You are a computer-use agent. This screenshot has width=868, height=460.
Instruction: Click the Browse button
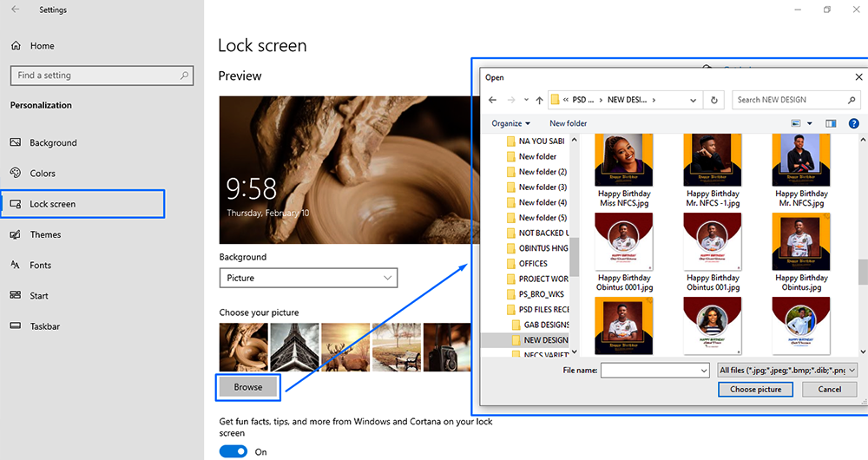tap(248, 387)
